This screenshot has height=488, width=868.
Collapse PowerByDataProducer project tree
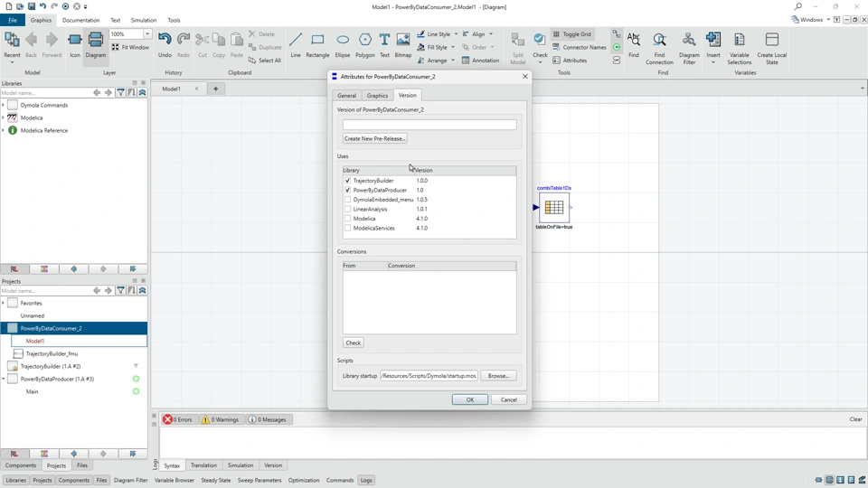pyautogui.click(x=4, y=379)
